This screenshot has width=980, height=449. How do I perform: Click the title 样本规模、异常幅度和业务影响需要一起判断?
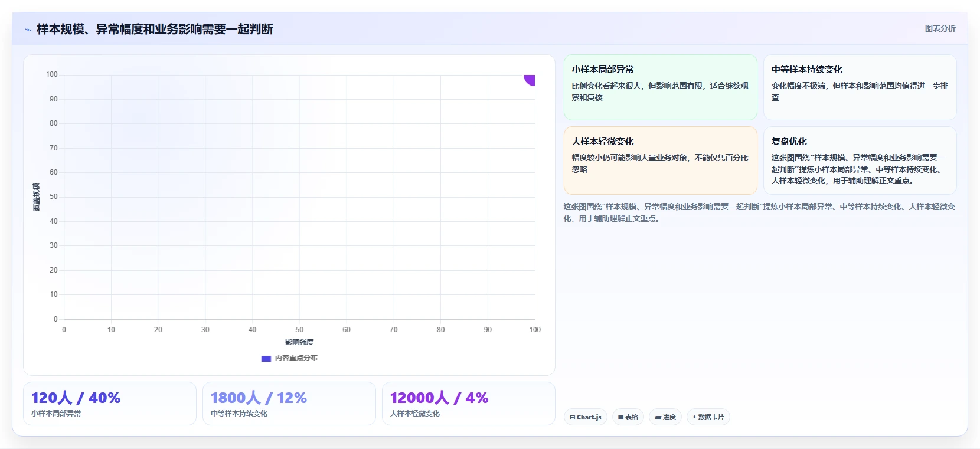(155, 29)
